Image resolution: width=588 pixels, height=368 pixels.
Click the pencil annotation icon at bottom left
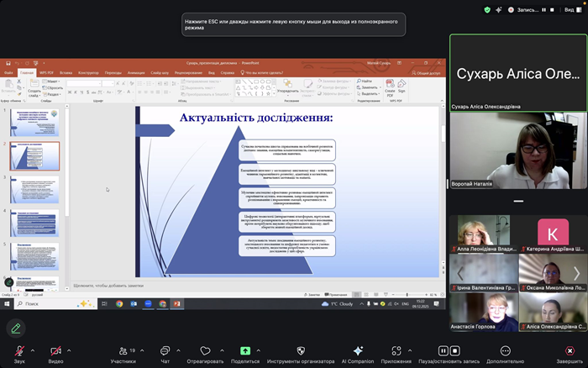[x=15, y=328]
